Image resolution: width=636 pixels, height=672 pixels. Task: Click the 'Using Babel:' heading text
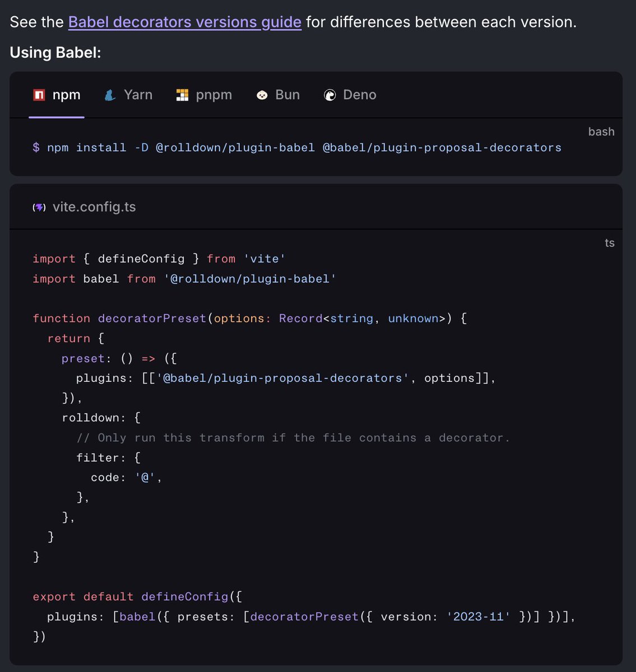pos(55,53)
